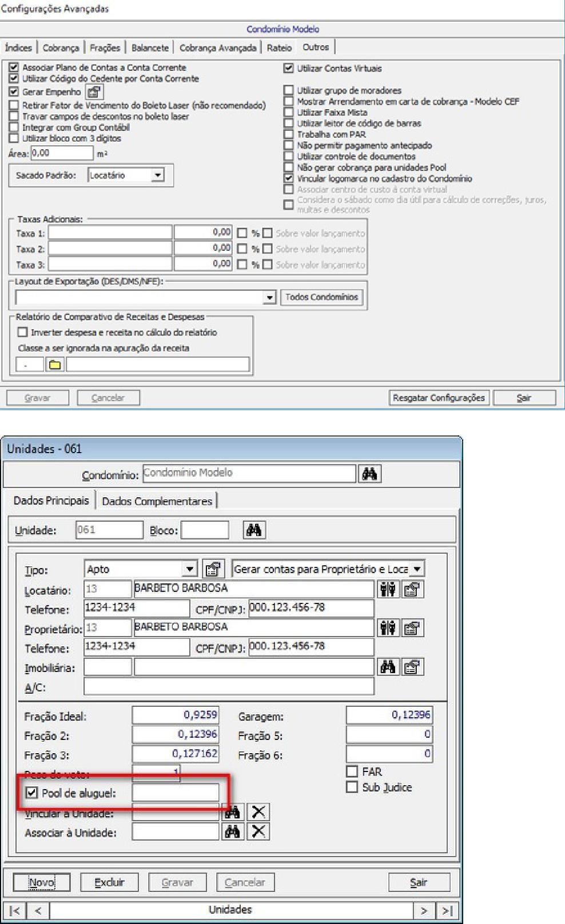Click Sair button in Unidades window
Screen dimensions: 565x924
pos(419,883)
